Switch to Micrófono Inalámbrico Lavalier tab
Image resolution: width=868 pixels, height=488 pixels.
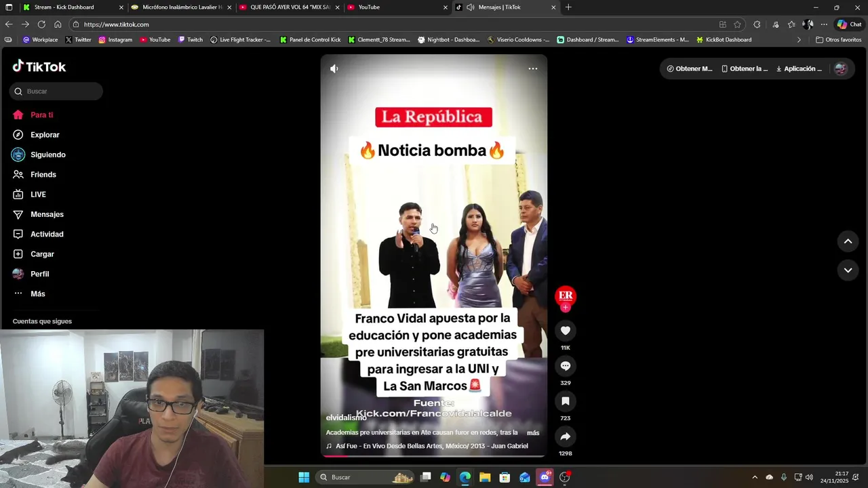click(x=182, y=7)
